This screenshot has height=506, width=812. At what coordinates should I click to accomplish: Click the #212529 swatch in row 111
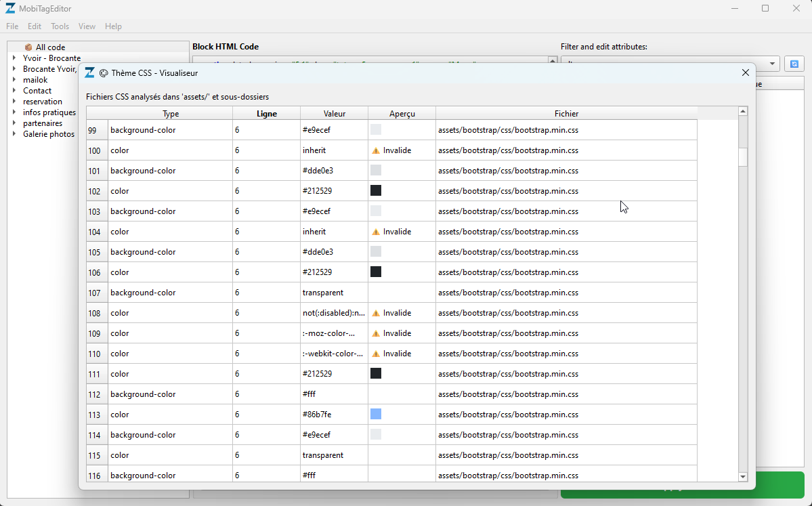(376, 373)
